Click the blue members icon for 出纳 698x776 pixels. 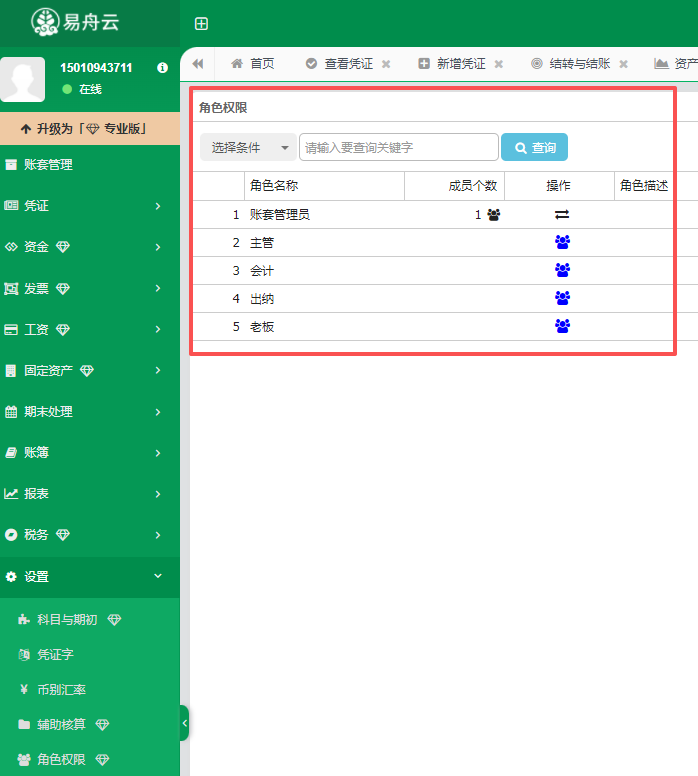pyautogui.click(x=561, y=298)
